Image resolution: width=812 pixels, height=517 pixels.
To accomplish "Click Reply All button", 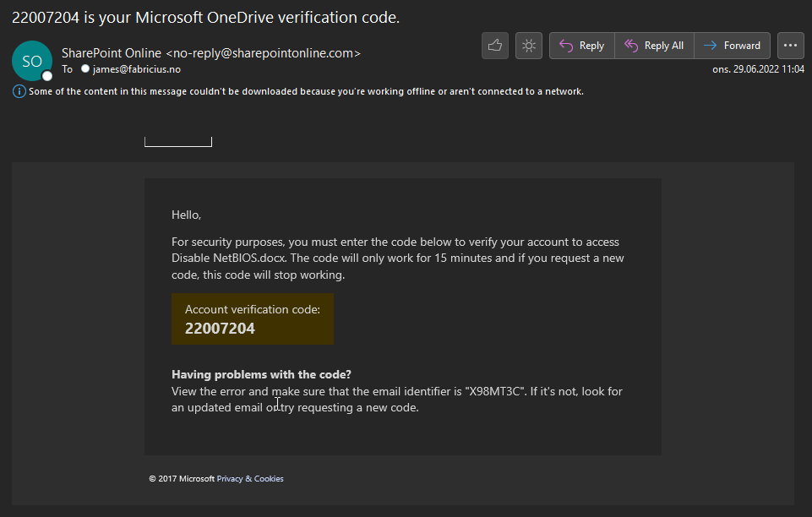I will point(654,46).
